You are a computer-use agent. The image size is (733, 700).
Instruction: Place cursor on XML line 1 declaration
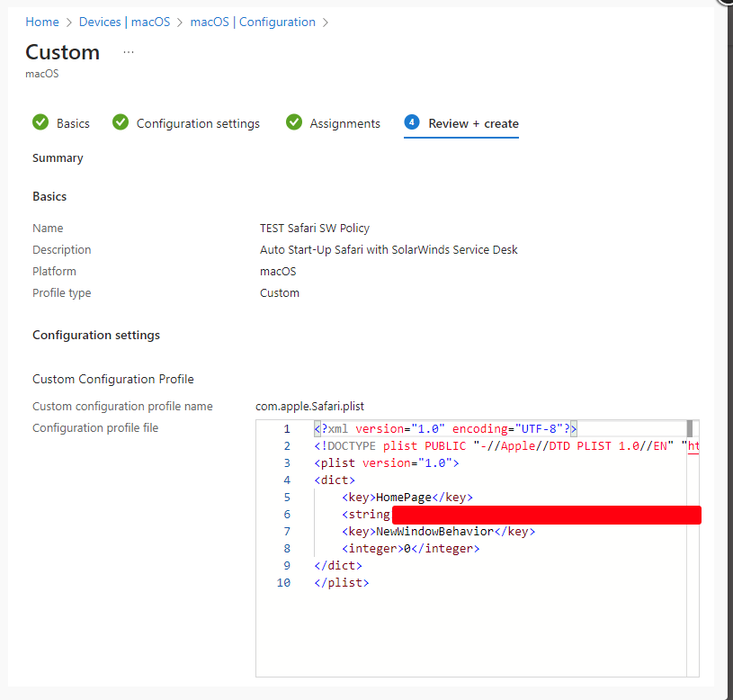pyautogui.click(x=445, y=429)
